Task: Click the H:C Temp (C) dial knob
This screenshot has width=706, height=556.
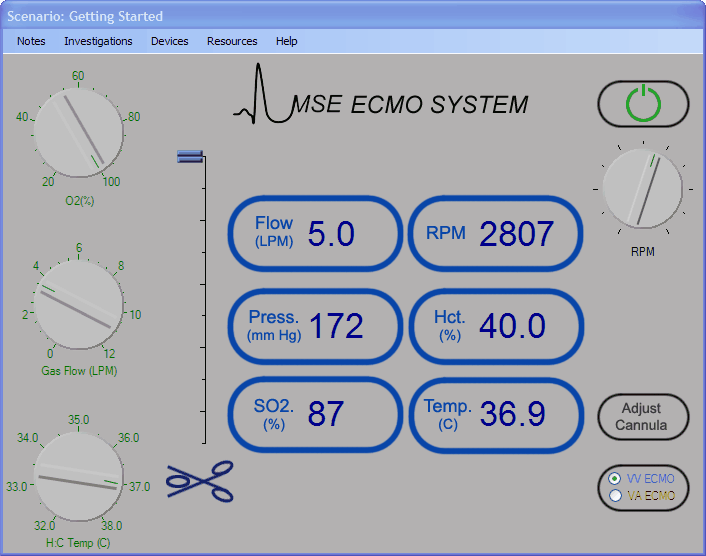Action: (x=79, y=476)
